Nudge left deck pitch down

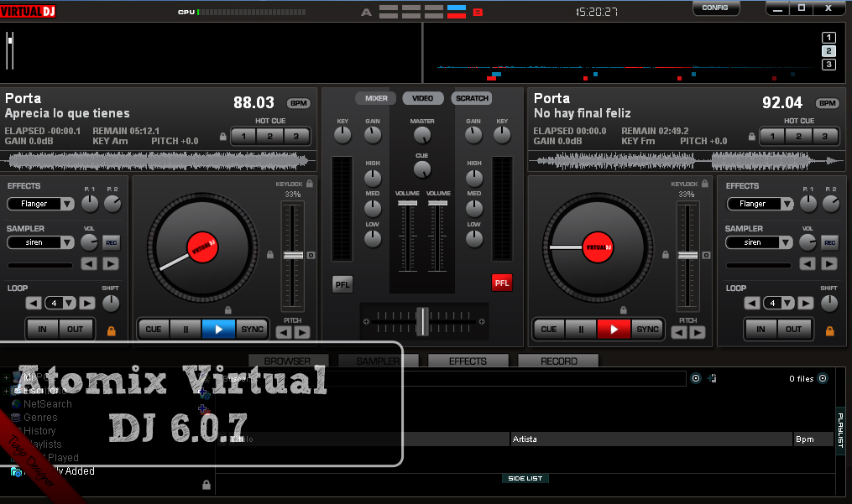pyautogui.click(x=284, y=332)
